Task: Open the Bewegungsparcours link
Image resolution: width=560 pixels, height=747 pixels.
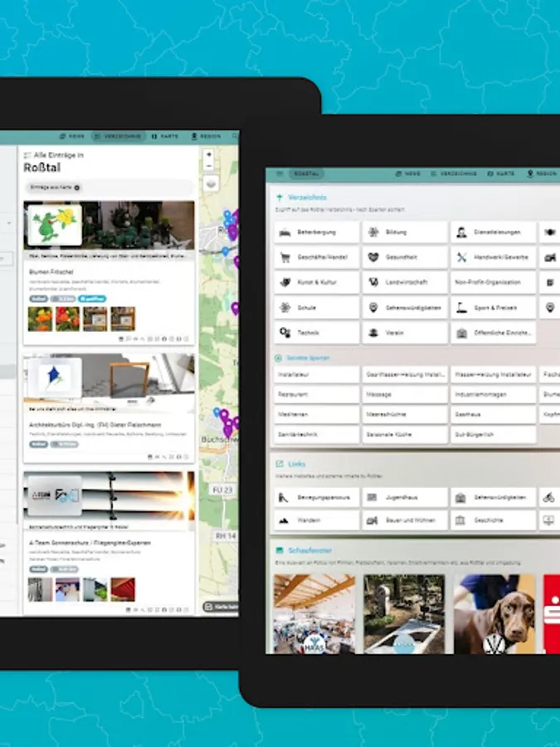Action: click(317, 497)
